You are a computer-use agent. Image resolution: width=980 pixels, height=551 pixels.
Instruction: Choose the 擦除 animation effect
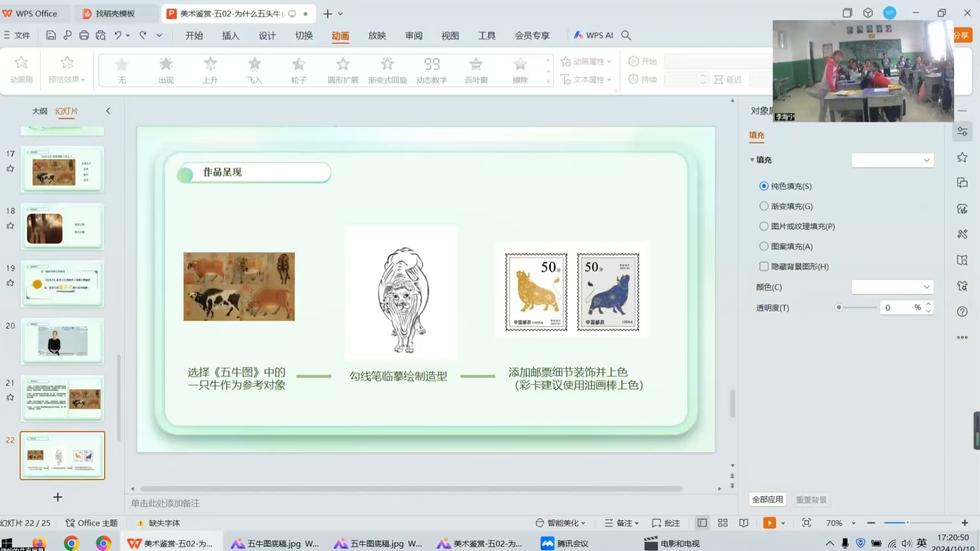(520, 70)
